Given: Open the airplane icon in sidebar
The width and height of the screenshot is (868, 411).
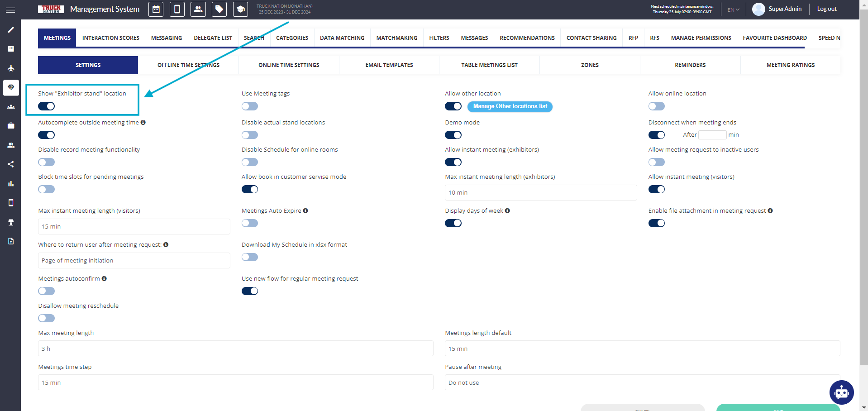Looking at the screenshot, I should (11, 68).
